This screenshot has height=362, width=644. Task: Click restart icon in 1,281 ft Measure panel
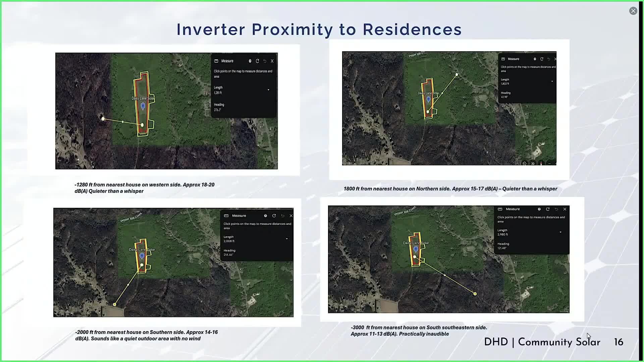(x=257, y=61)
